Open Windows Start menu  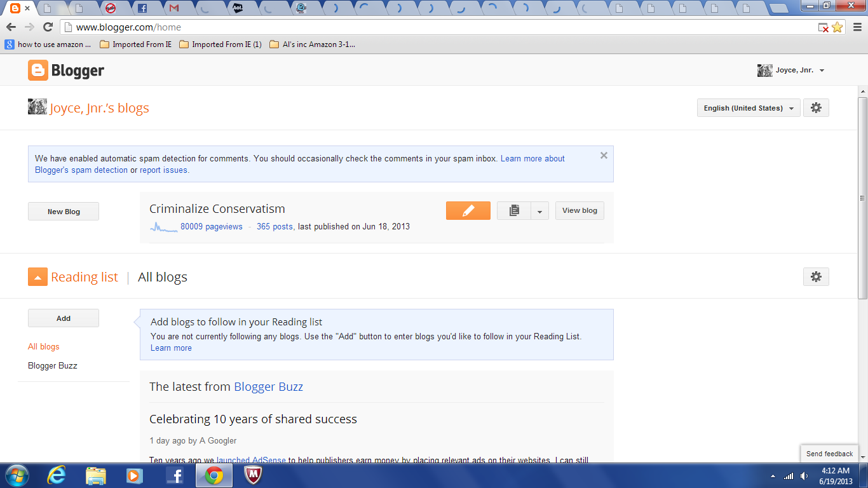(16, 475)
